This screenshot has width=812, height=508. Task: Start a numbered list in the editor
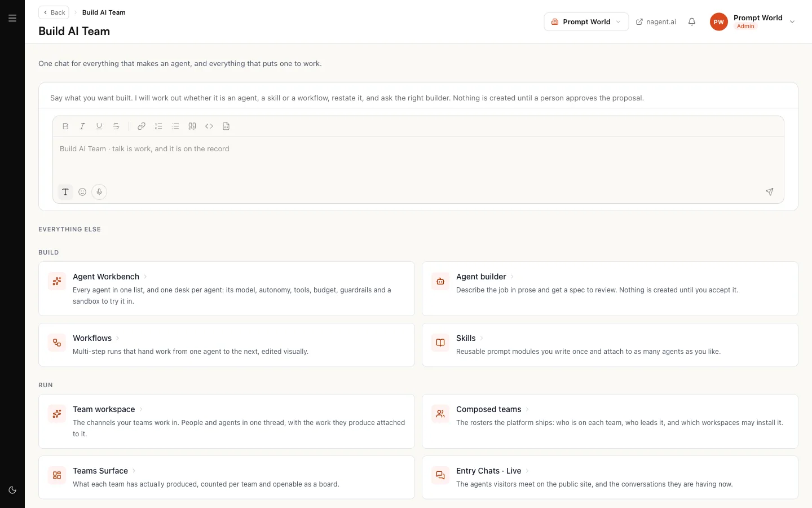point(158,126)
